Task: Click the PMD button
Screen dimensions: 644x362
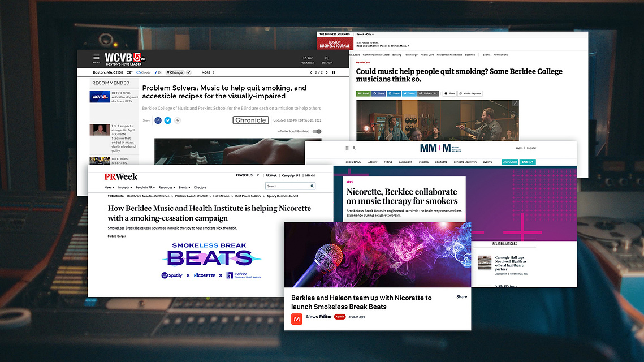Action: (x=528, y=162)
